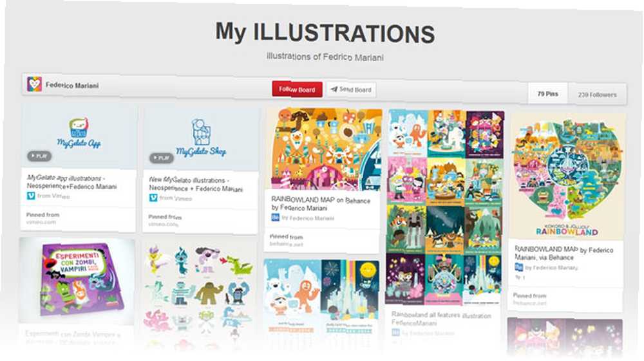
Task: Click the Vimeo icon under New MyGelato pin
Action: tap(153, 198)
